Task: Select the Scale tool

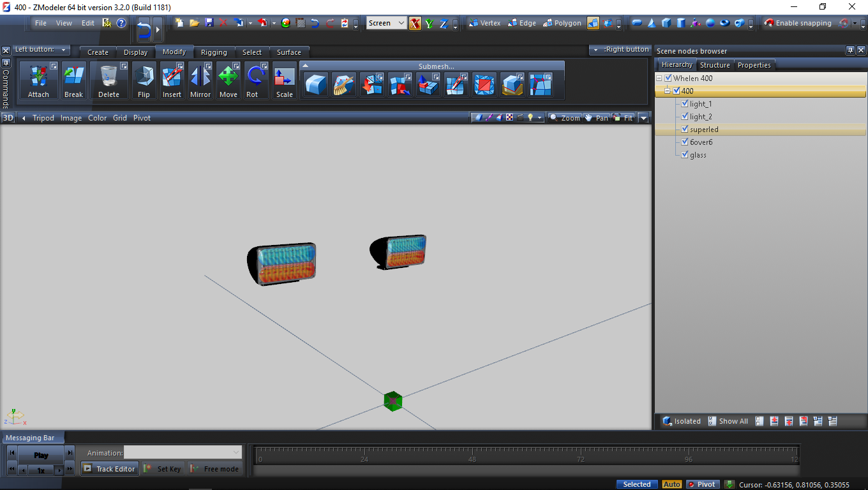Action: click(284, 77)
